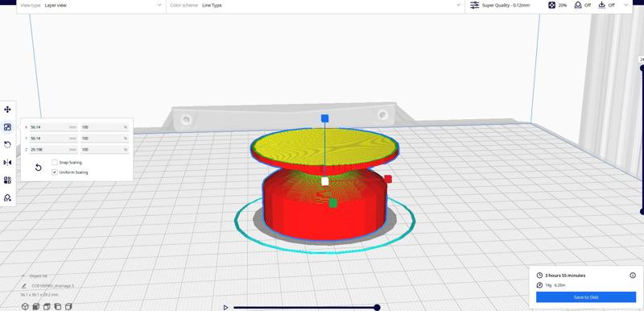Select the model file in Object list
This screenshot has width=644, height=311.
(x=52, y=285)
